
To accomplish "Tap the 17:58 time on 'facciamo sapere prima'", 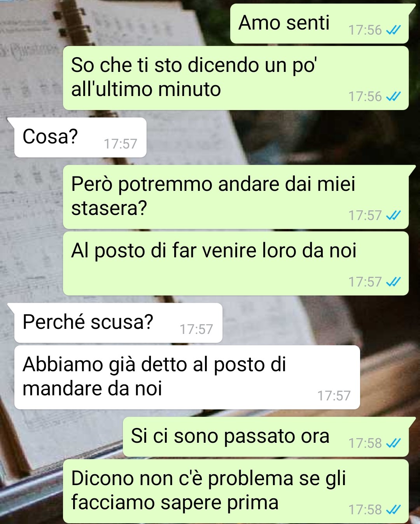I will pyautogui.click(x=365, y=510).
